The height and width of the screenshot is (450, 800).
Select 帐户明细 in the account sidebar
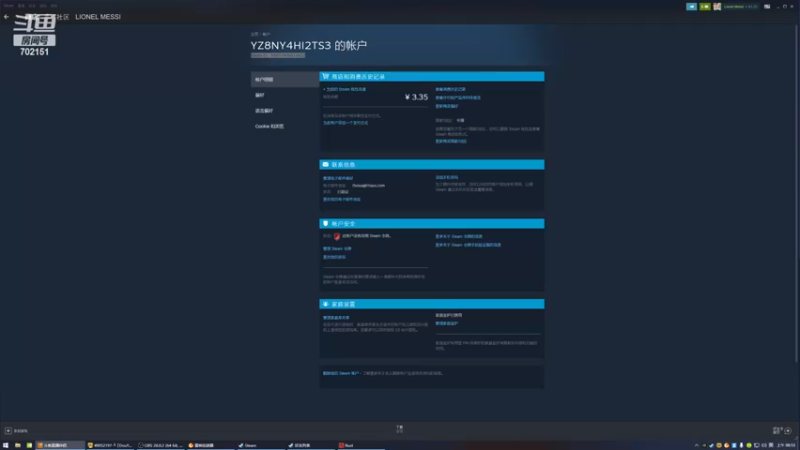click(x=285, y=80)
